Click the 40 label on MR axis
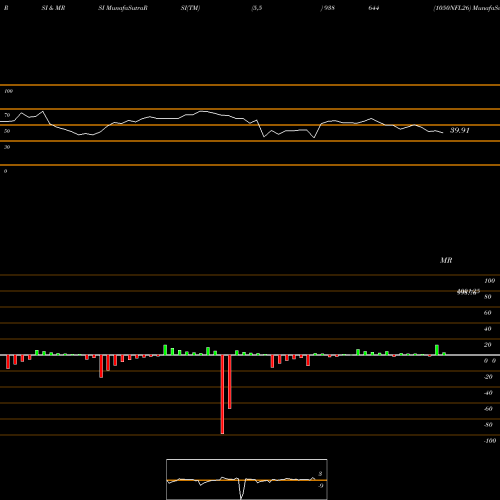The height and width of the screenshot is (500, 500). [x=487, y=329]
